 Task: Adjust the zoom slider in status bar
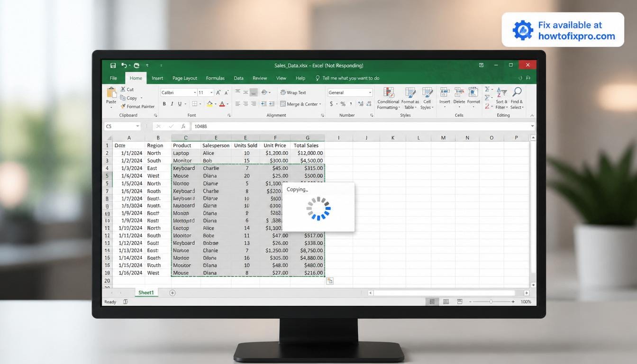[491, 301]
